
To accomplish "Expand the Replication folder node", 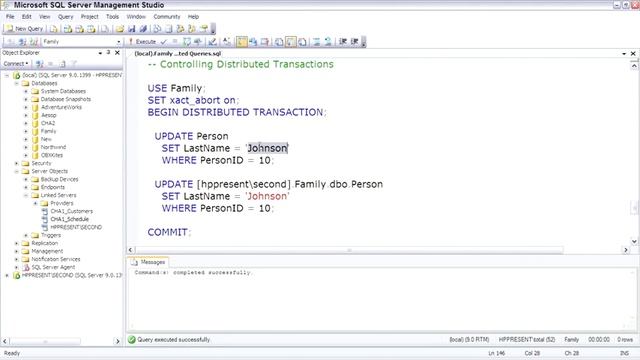I will point(16,243).
